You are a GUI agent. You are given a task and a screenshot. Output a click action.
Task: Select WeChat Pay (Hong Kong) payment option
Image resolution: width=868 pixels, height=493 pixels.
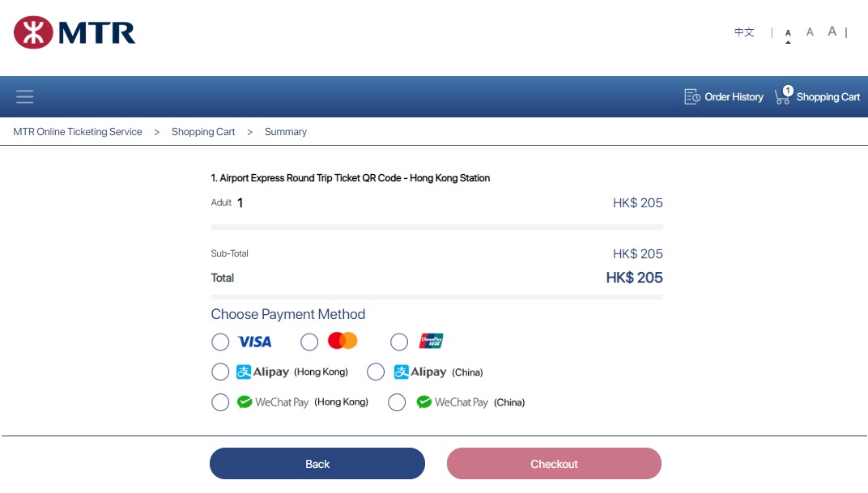click(x=220, y=402)
